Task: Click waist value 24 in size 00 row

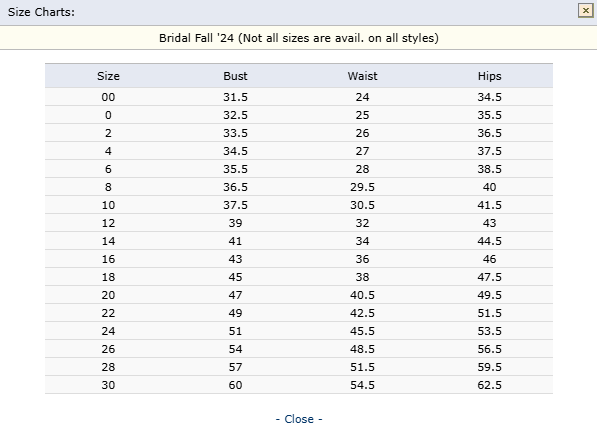Action: [x=362, y=97]
